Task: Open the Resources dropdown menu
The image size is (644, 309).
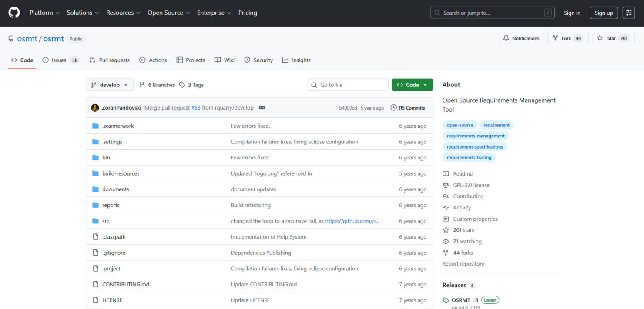Action: 123,13
